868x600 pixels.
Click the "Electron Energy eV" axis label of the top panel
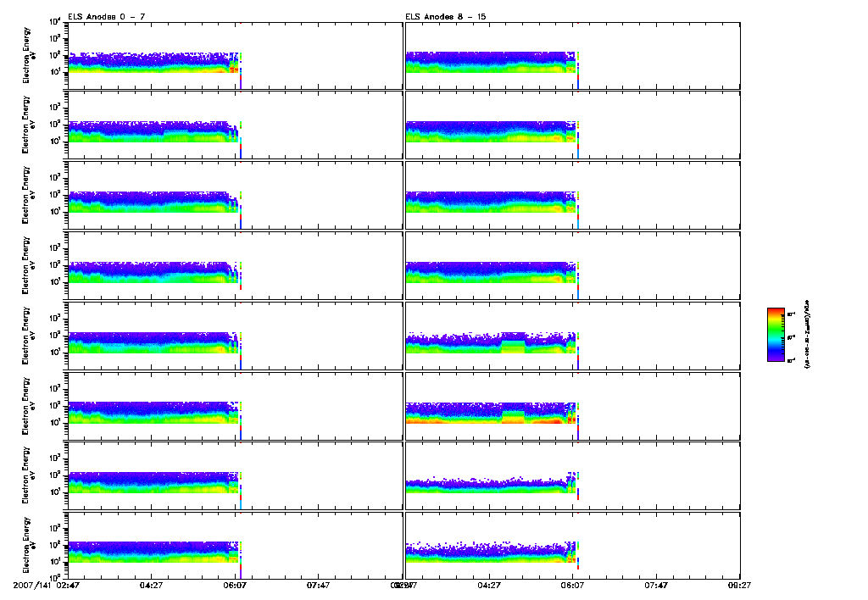pos(28,55)
